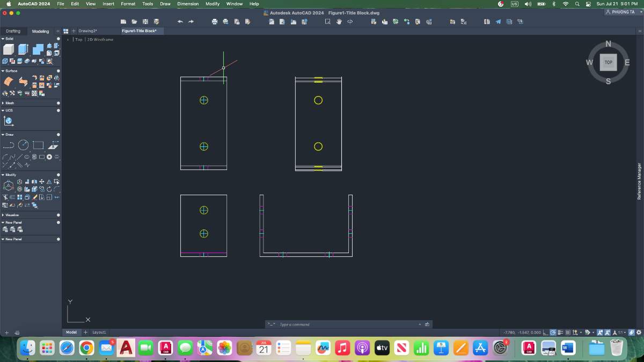This screenshot has width=644, height=362.
Task: Click the Print icon in toolbar
Action: click(215, 22)
